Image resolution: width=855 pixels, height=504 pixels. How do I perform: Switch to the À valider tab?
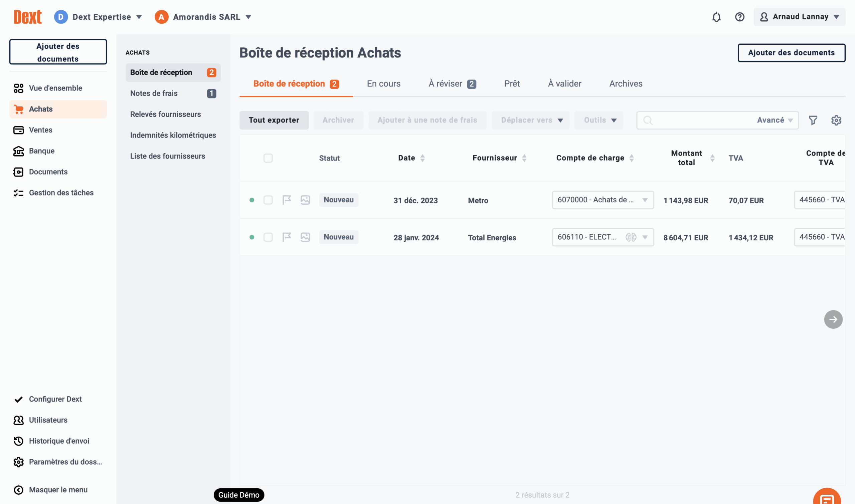[x=564, y=84]
